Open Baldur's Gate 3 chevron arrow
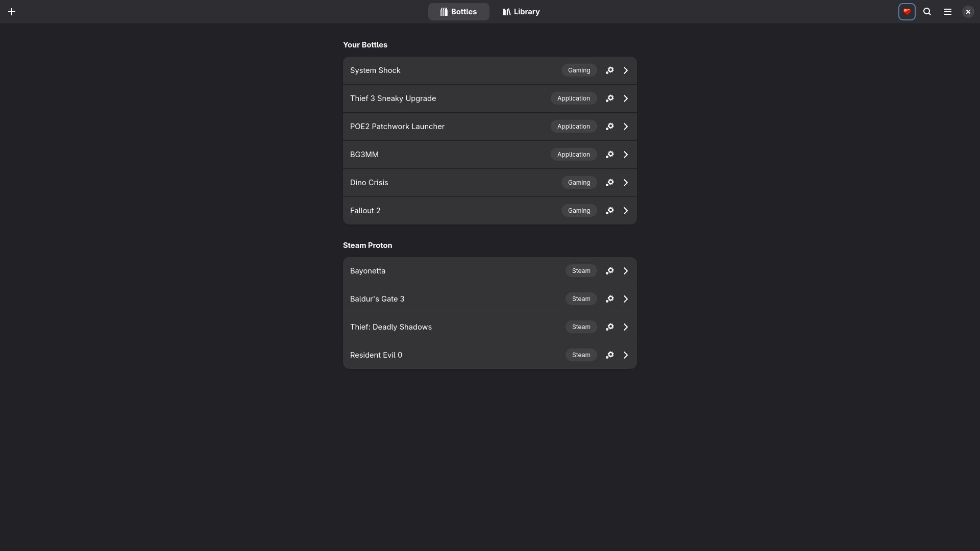980x551 pixels. tap(625, 299)
